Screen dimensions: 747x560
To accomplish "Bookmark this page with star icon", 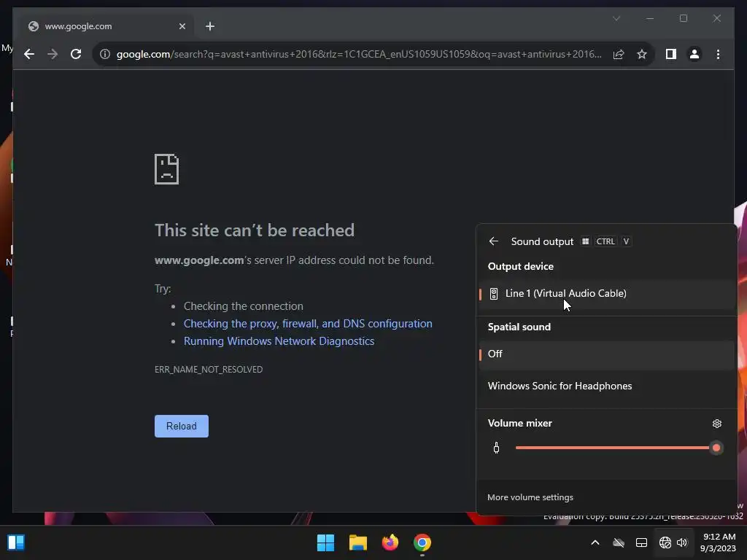I will pyautogui.click(x=642, y=54).
